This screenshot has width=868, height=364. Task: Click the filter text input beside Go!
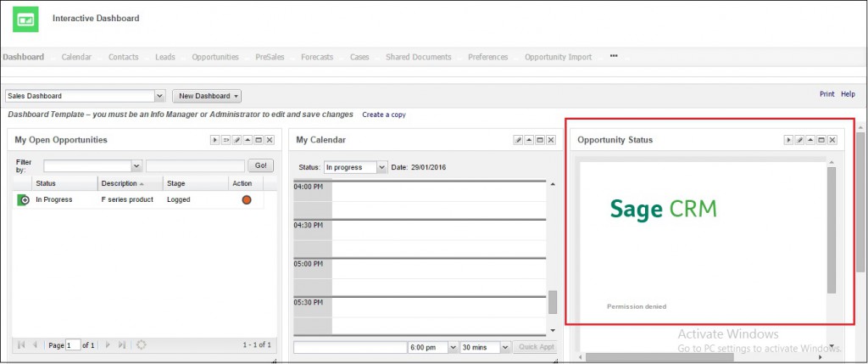(x=195, y=165)
